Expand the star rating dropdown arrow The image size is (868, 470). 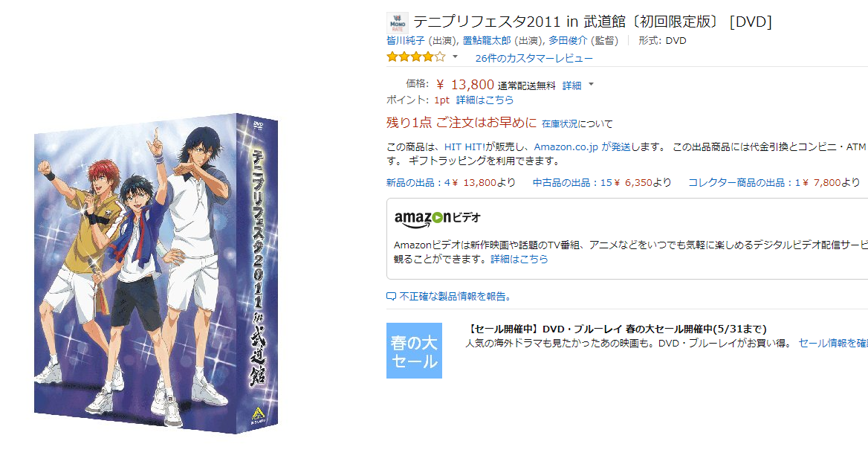coord(455,57)
